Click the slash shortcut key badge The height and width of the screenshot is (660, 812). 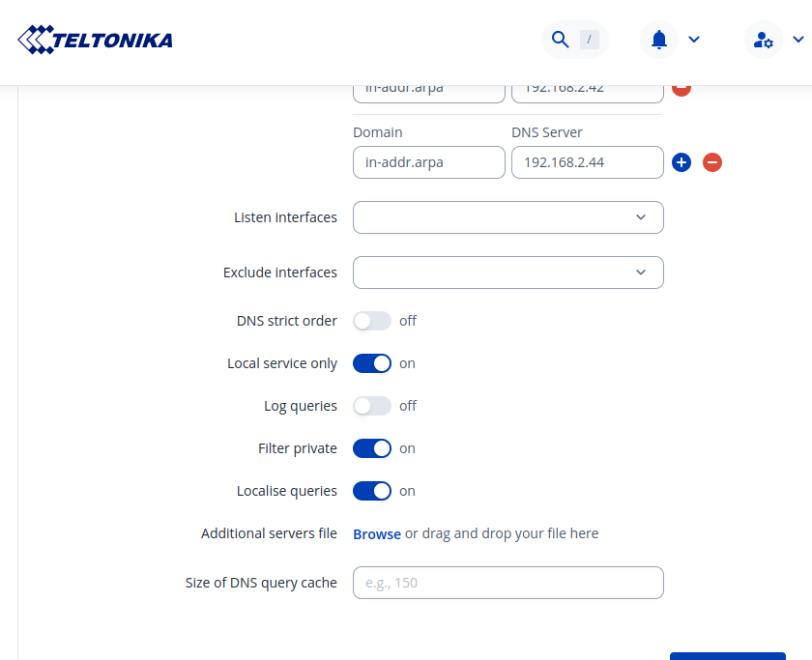(590, 40)
